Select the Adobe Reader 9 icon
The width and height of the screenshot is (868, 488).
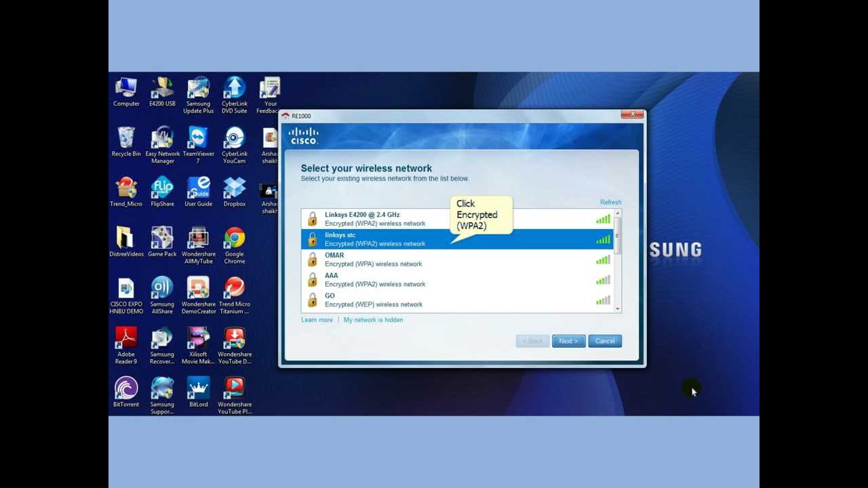pyautogui.click(x=126, y=346)
